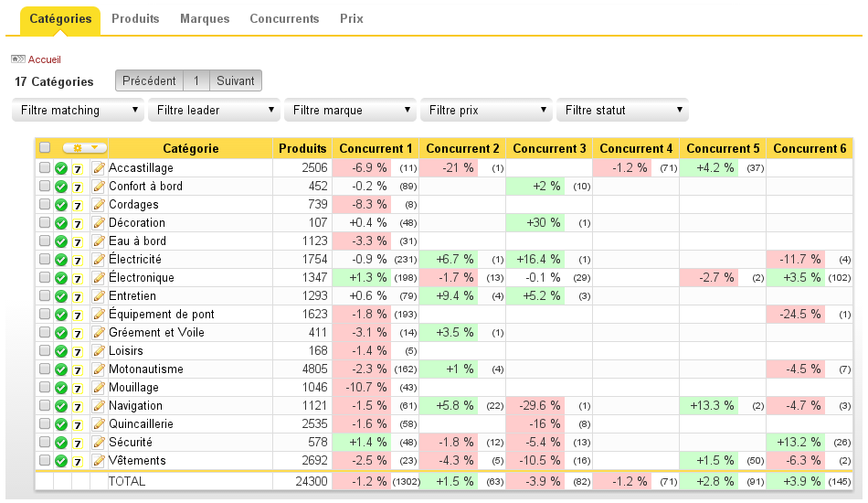Click pencil edit icon for Sécurité
Screen dimensions: 868x503
pyautogui.click(x=99, y=442)
